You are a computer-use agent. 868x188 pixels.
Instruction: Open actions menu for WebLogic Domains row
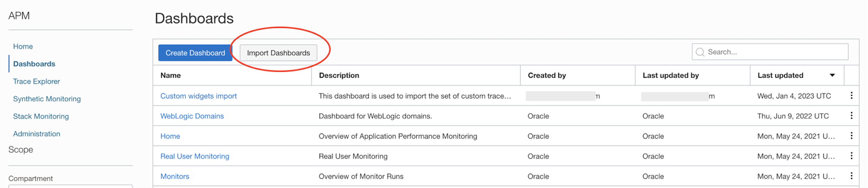[851, 116]
